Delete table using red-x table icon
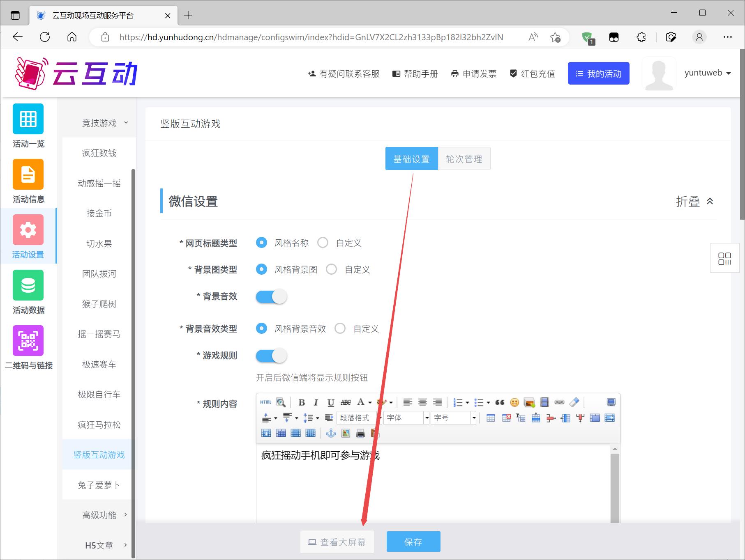 point(506,418)
